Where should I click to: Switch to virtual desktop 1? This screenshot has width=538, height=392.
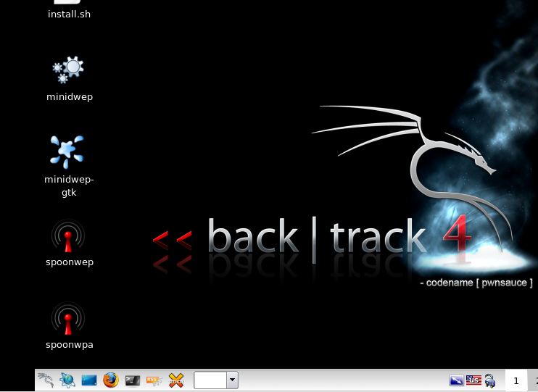(x=516, y=380)
